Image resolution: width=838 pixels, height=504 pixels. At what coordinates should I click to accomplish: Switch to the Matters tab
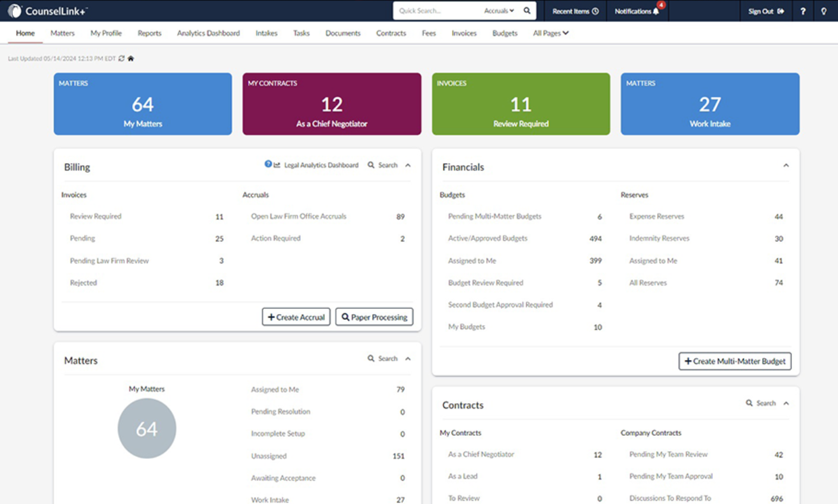[62, 33]
